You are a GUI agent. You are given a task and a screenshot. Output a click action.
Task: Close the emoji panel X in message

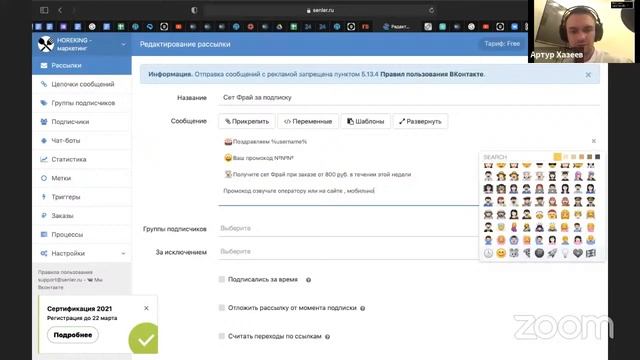tap(594, 141)
